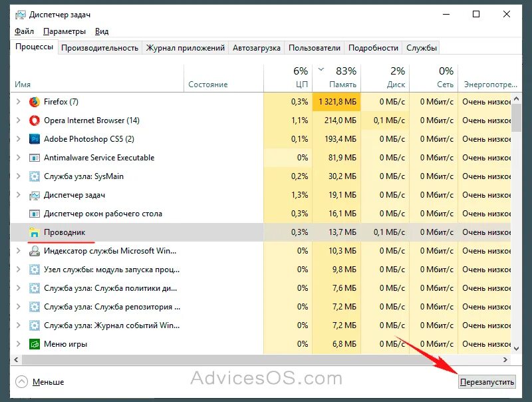Click the vertical scrollbar up arrow
Viewport: 532px width, 402px height.
[x=517, y=99]
